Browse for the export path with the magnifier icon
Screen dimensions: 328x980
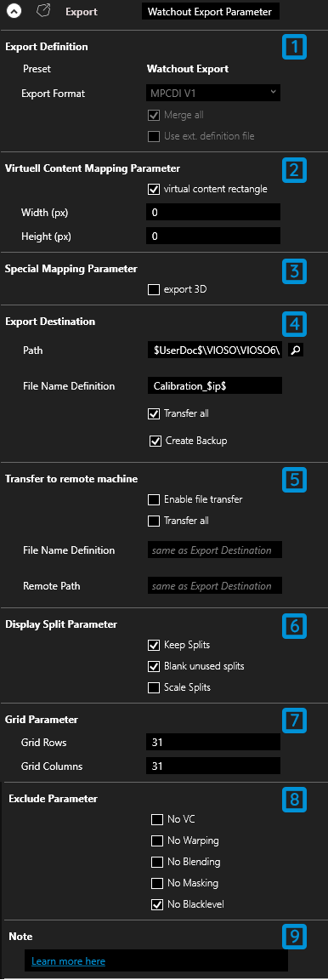pos(297,351)
